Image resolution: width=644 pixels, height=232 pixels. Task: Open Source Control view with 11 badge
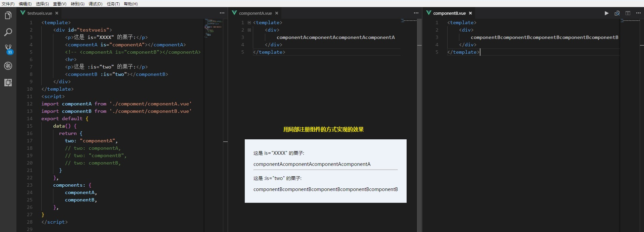coord(8,49)
